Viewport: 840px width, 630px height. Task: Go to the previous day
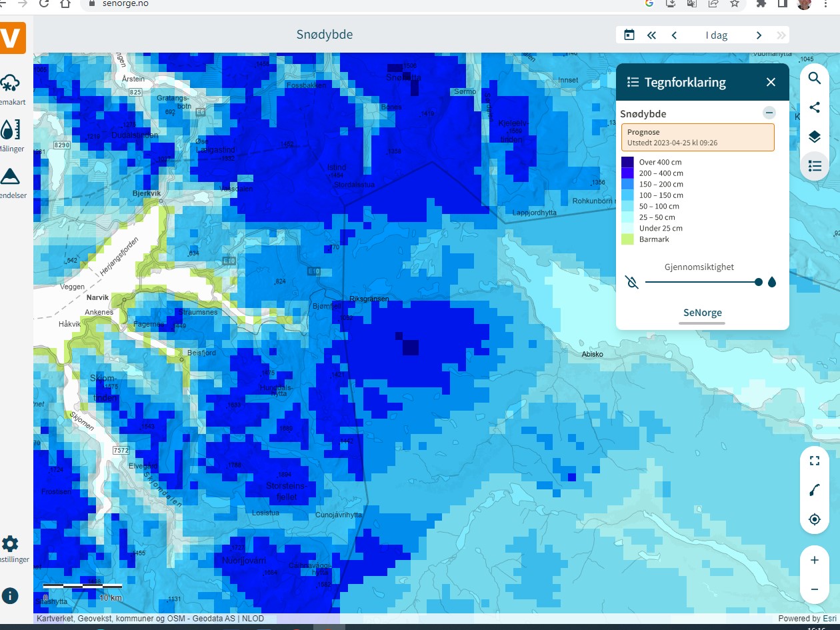click(x=674, y=35)
